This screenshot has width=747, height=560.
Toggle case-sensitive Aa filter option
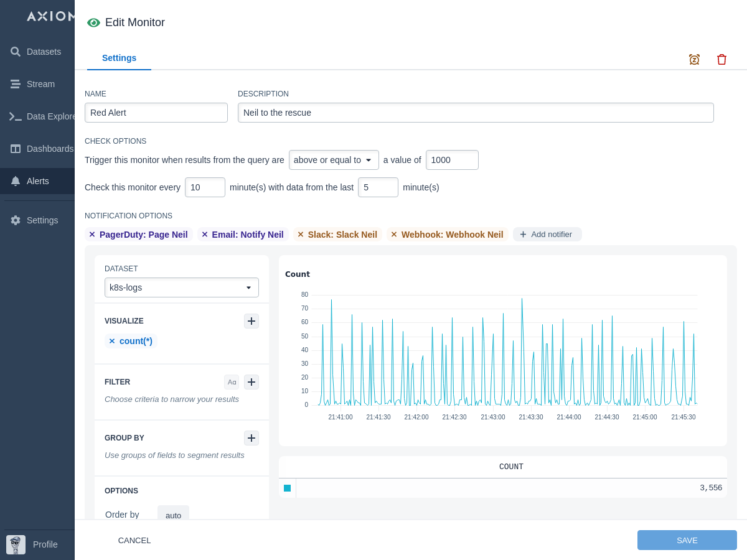[232, 382]
